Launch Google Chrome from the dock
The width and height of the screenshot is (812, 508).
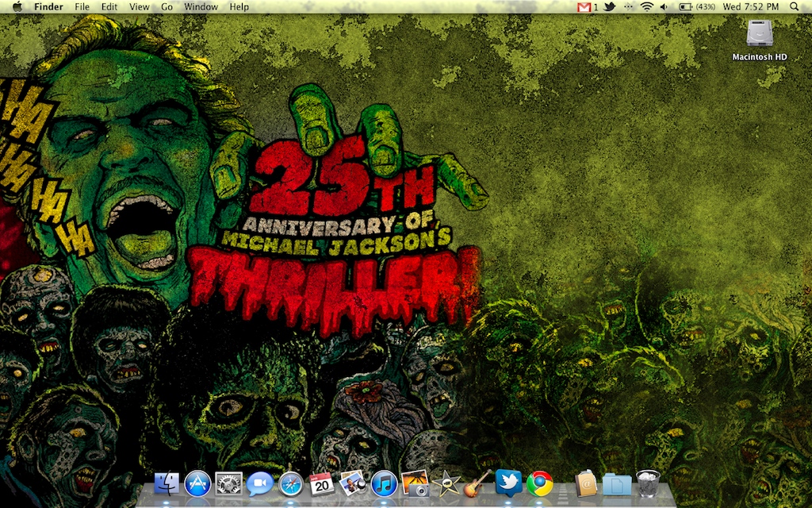pos(539,483)
